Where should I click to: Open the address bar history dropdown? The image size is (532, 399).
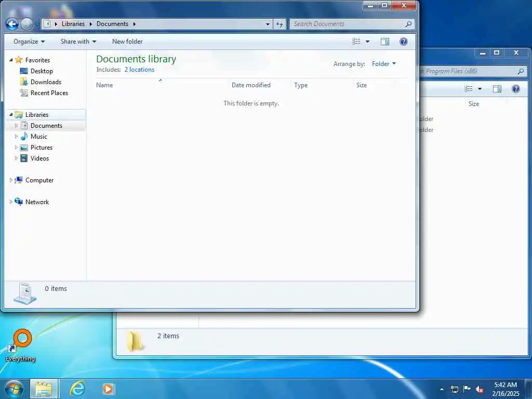click(268, 24)
